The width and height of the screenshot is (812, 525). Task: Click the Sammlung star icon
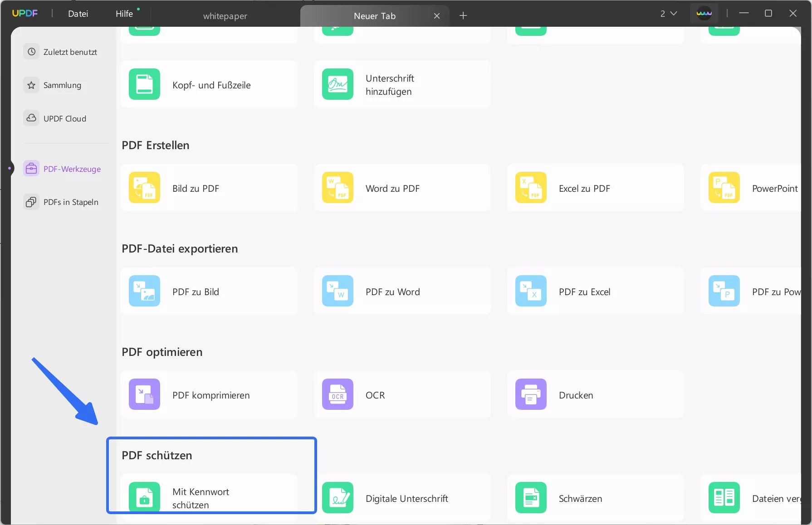tap(31, 85)
